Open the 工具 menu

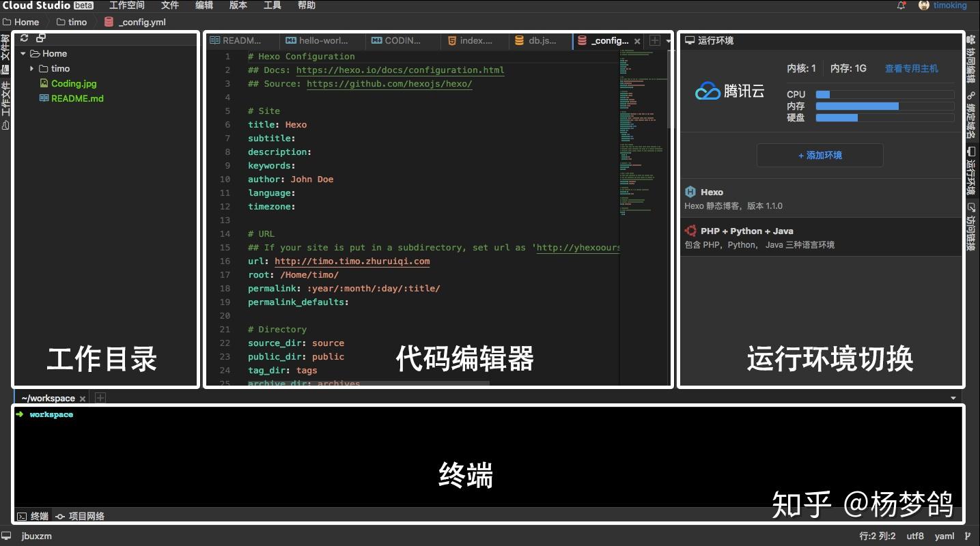pos(272,5)
